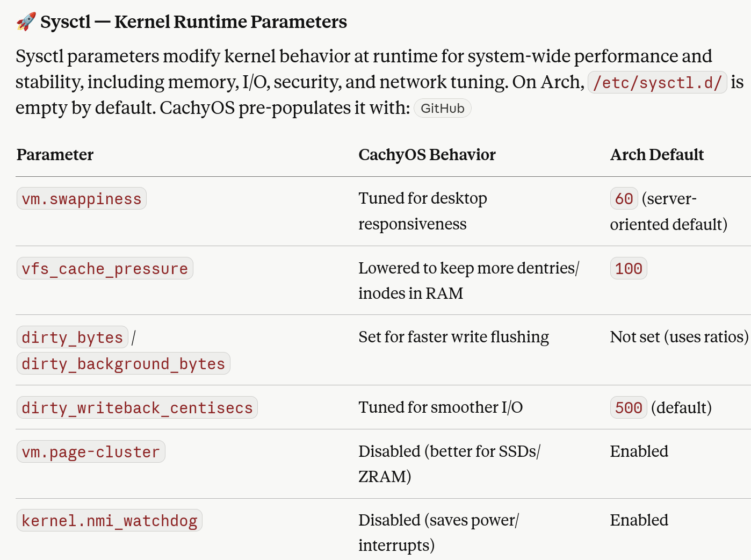Select the vm.swappiness parameter code
The width and height of the screenshot is (751, 560).
pyautogui.click(x=82, y=199)
